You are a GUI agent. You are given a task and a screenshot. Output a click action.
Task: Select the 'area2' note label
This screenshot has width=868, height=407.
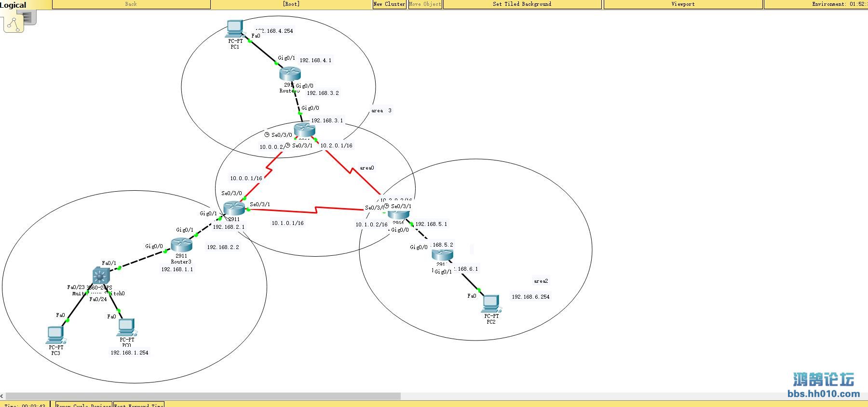tap(541, 281)
